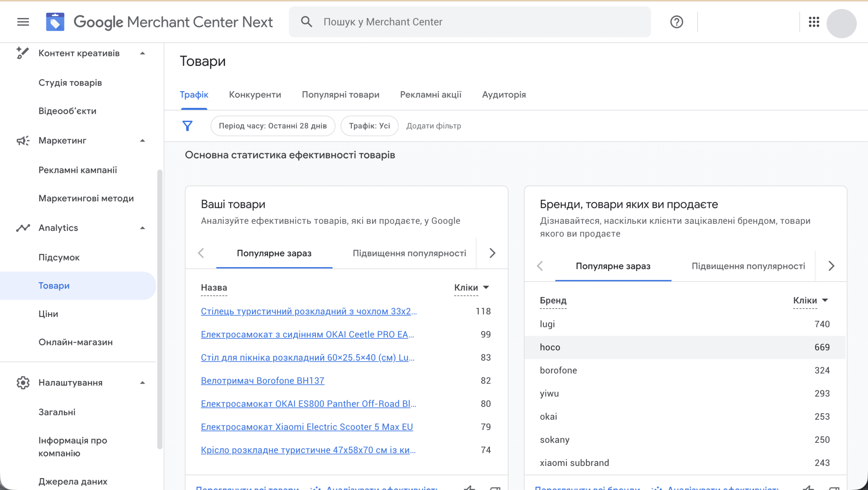Open Джерела даних in sidebar
868x490 pixels.
click(x=73, y=482)
